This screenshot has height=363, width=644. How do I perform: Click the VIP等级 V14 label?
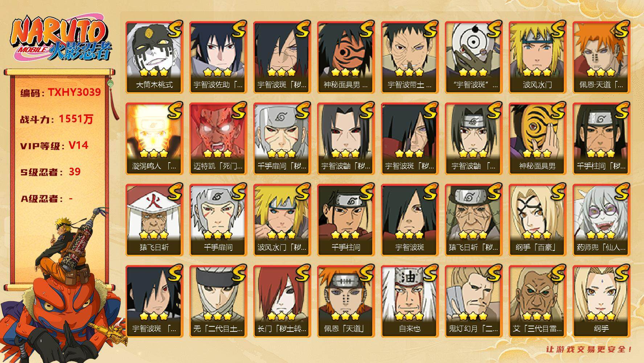pos(54,146)
